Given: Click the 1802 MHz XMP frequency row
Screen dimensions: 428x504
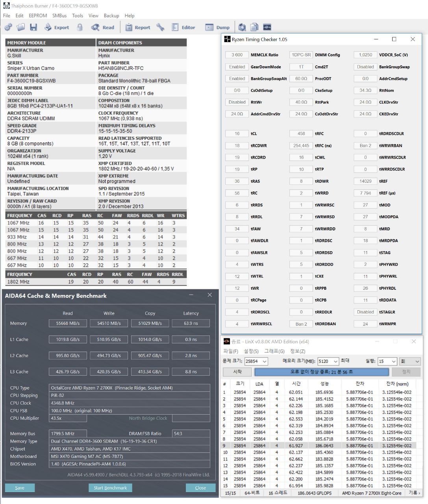Looking at the screenshot, I should pyautogui.click(x=96, y=282).
